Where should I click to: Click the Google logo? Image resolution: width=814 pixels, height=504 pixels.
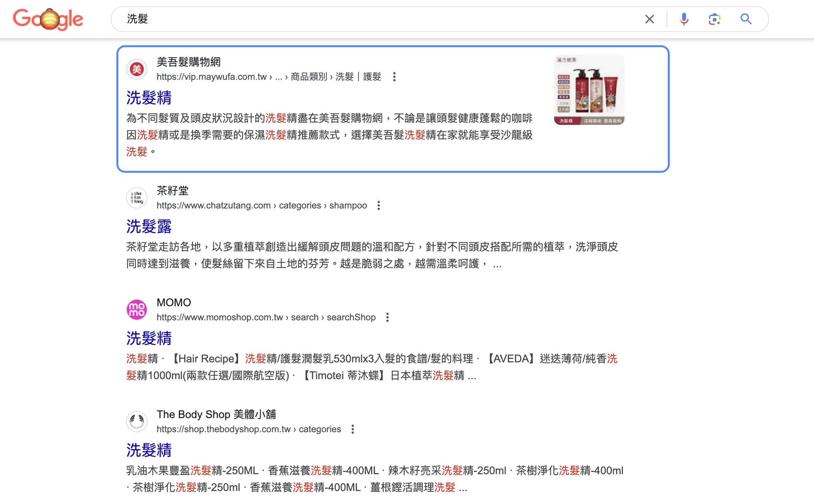click(x=48, y=19)
